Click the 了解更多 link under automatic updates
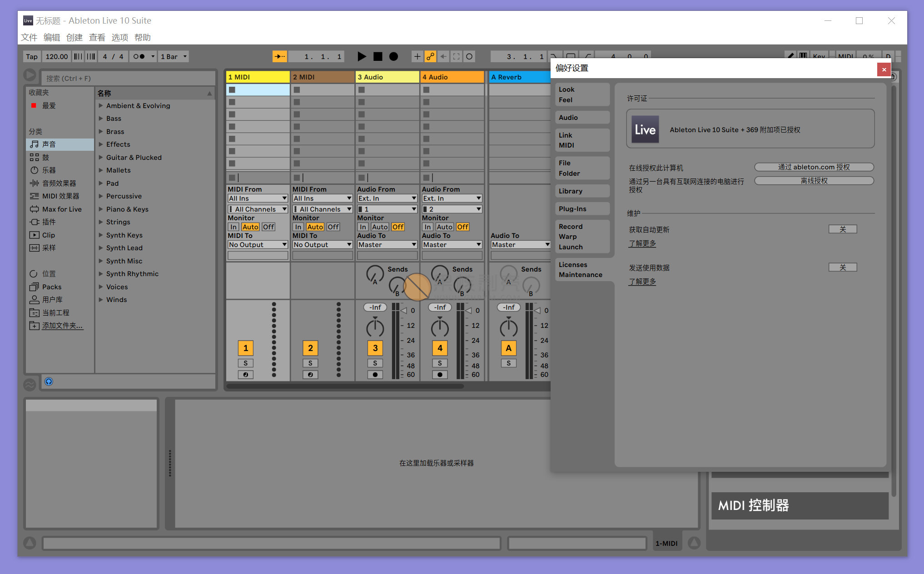Viewport: 924px width, 574px height. tap(642, 243)
